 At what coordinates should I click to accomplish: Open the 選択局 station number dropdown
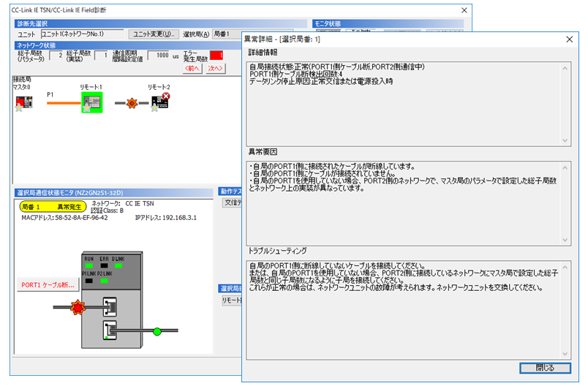pos(225,34)
